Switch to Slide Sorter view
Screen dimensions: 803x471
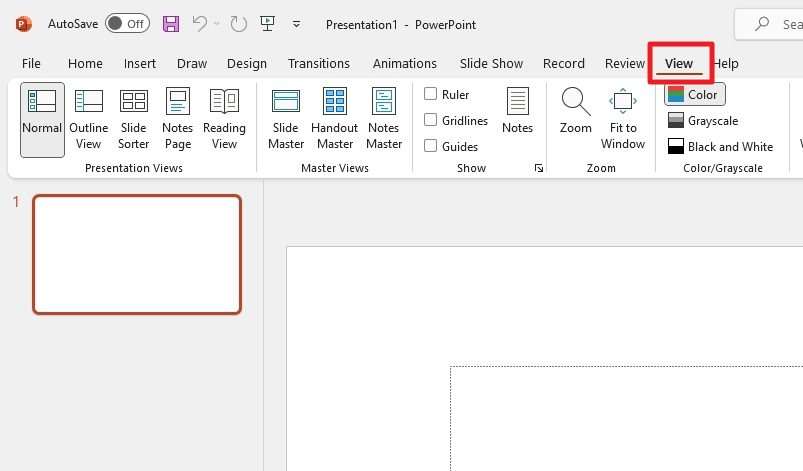134,120
